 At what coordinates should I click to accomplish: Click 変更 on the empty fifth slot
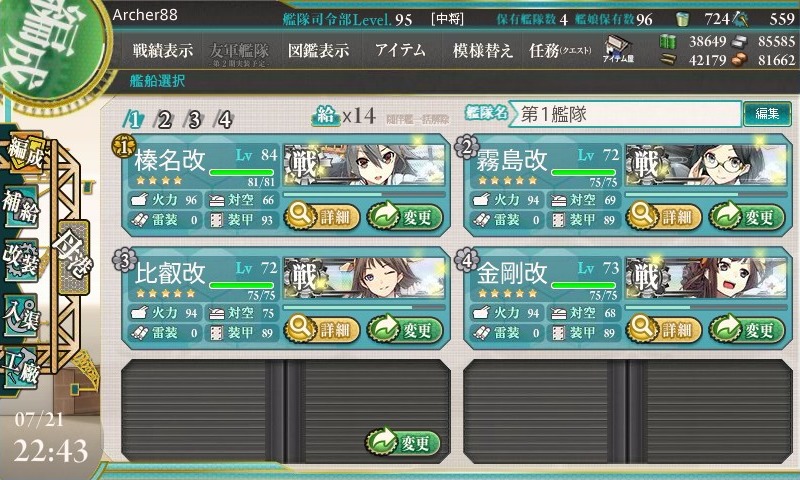click(x=403, y=442)
